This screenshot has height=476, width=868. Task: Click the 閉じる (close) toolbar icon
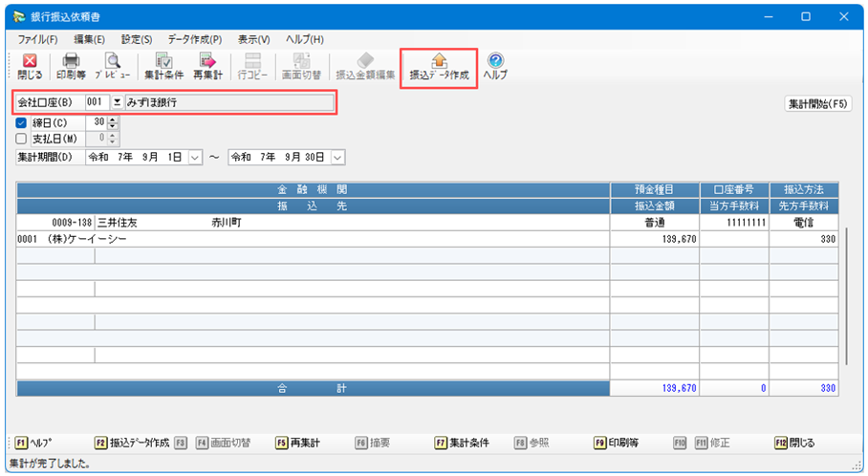[x=29, y=66]
